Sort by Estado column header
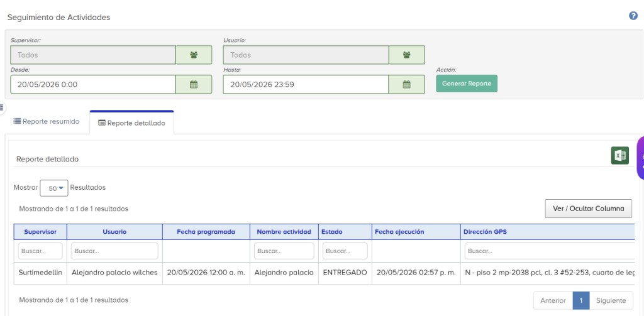The width and height of the screenshot is (644, 316). tap(345, 232)
